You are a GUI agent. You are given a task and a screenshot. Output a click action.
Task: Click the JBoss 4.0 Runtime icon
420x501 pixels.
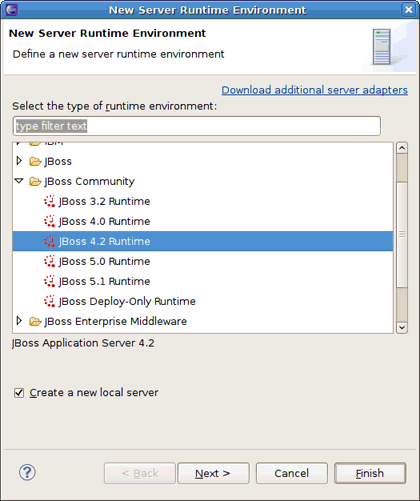(49, 221)
